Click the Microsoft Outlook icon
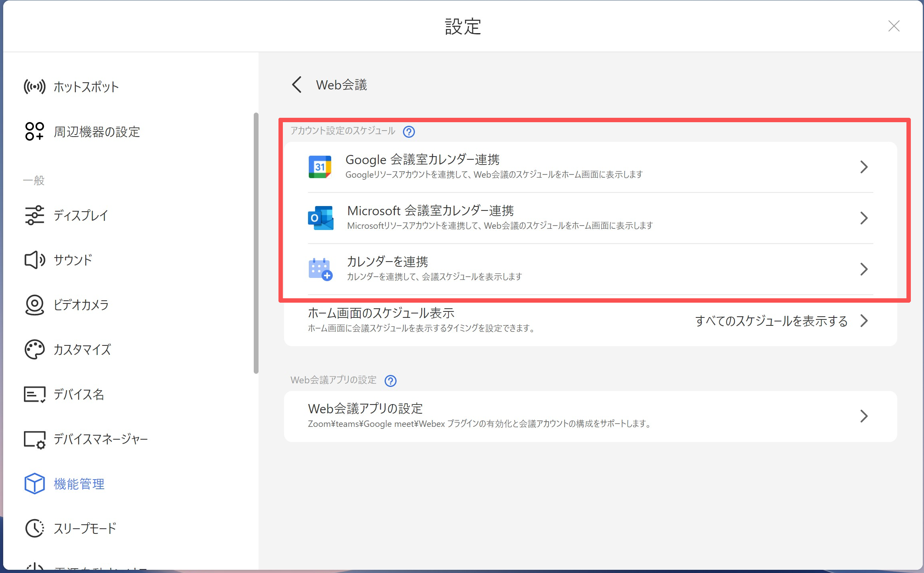Screen dimensions: 924x573 pyautogui.click(x=320, y=218)
